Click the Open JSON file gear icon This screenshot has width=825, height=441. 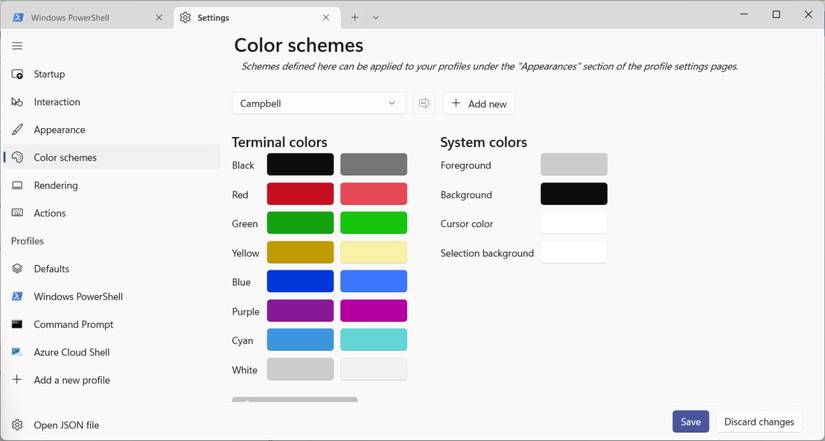point(17,425)
